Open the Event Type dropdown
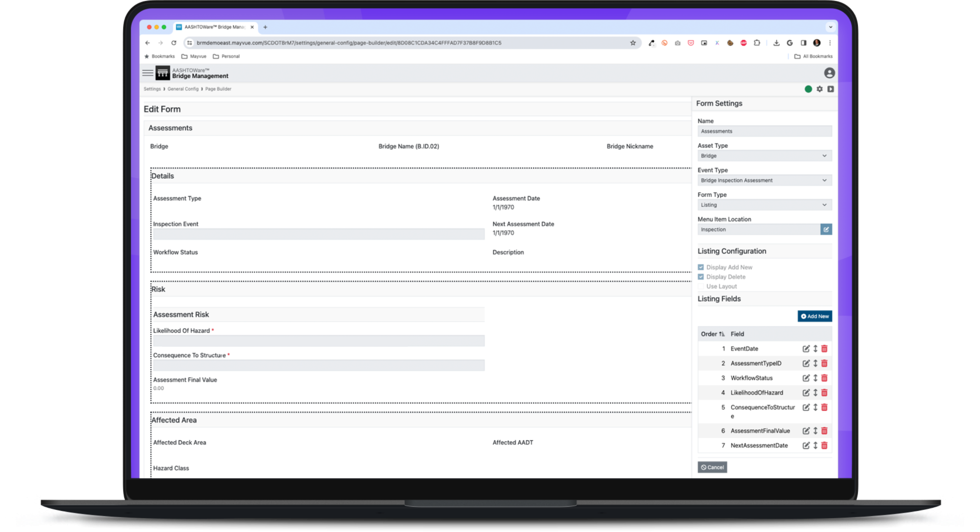Screen dimensions: 980x532 coord(764,180)
